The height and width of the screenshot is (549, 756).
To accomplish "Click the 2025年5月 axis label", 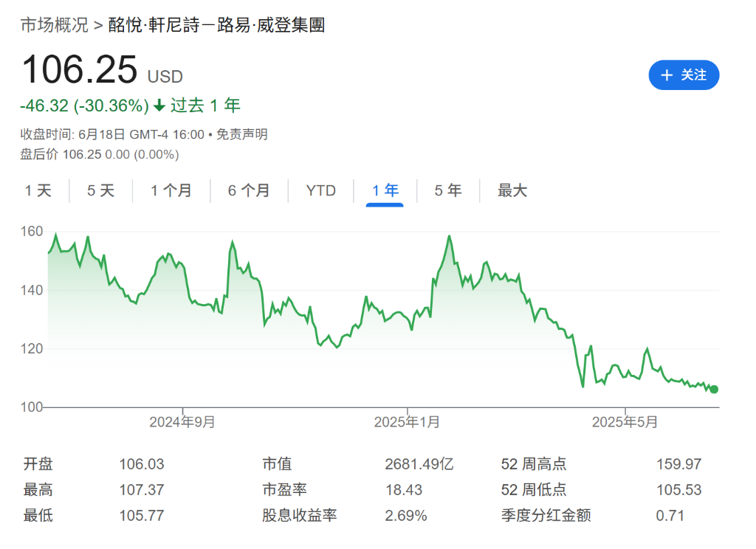I will (x=625, y=422).
